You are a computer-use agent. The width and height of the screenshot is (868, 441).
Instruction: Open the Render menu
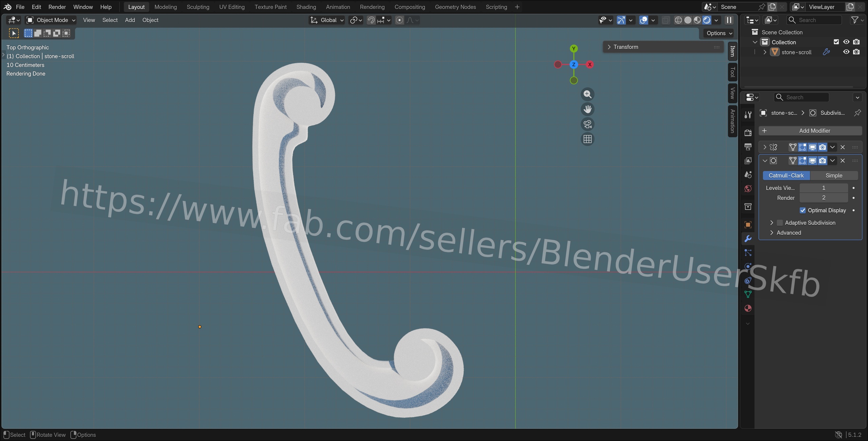pos(57,7)
